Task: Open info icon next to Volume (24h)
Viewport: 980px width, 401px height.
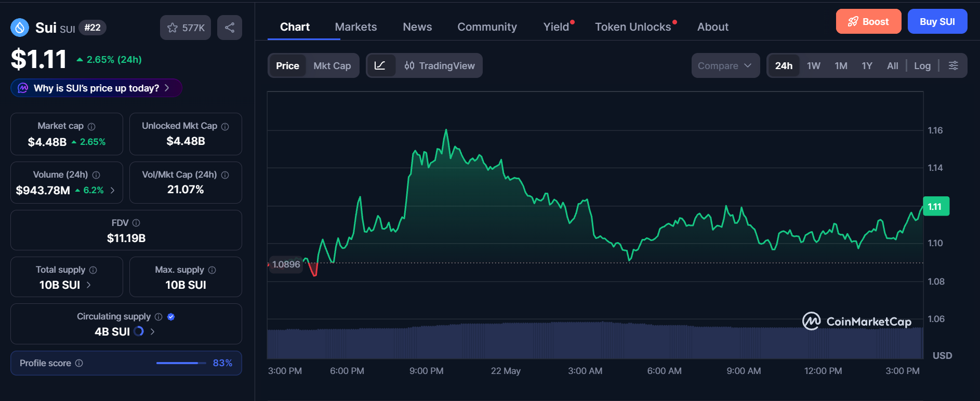Action: tap(96, 175)
